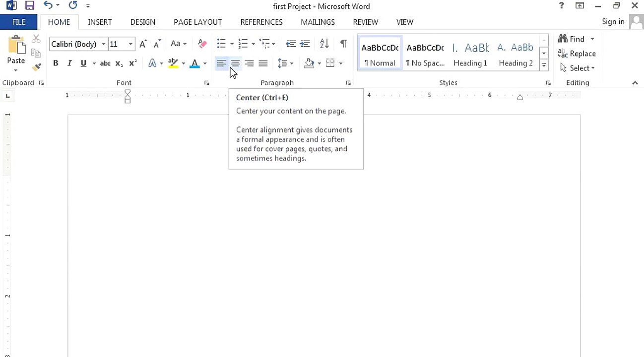Open the font name dropdown arrow

coord(104,44)
